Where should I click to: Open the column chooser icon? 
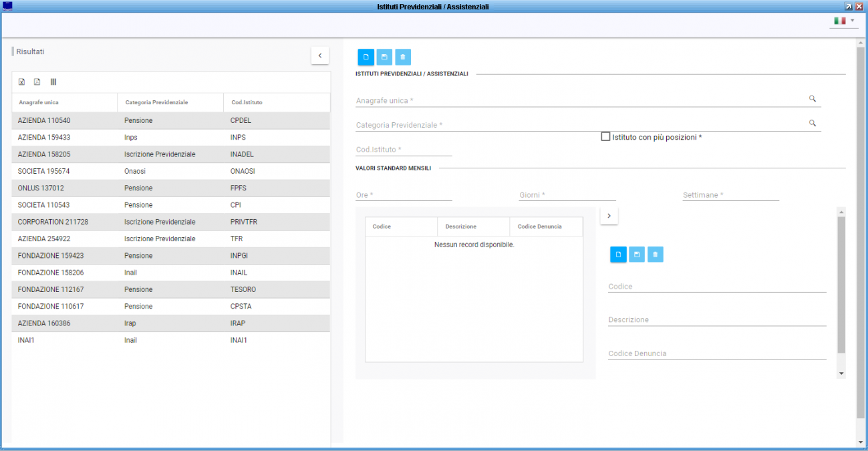pos(53,82)
